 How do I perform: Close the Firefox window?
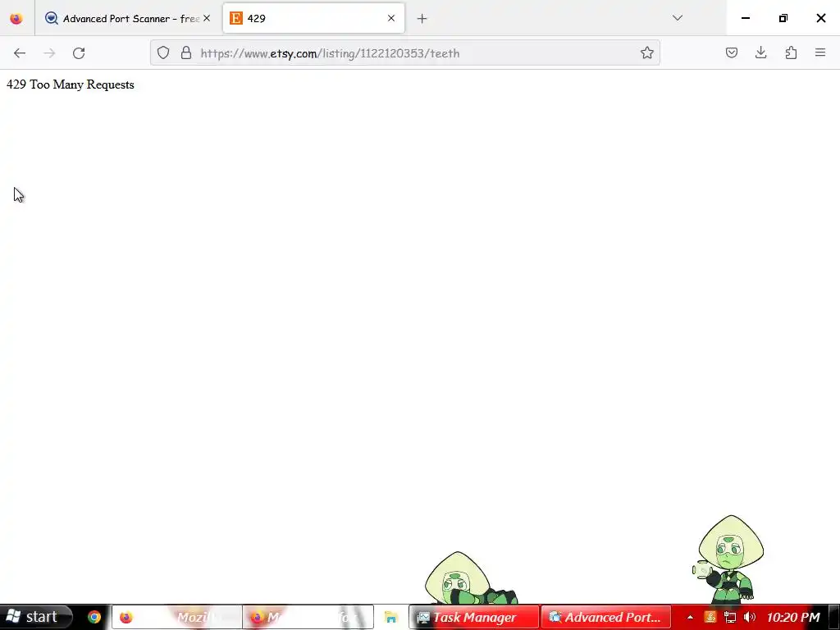pos(820,18)
